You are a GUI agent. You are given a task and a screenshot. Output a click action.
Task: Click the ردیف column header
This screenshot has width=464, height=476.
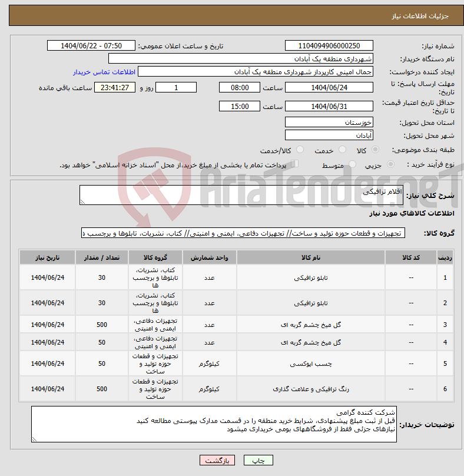point(445,257)
